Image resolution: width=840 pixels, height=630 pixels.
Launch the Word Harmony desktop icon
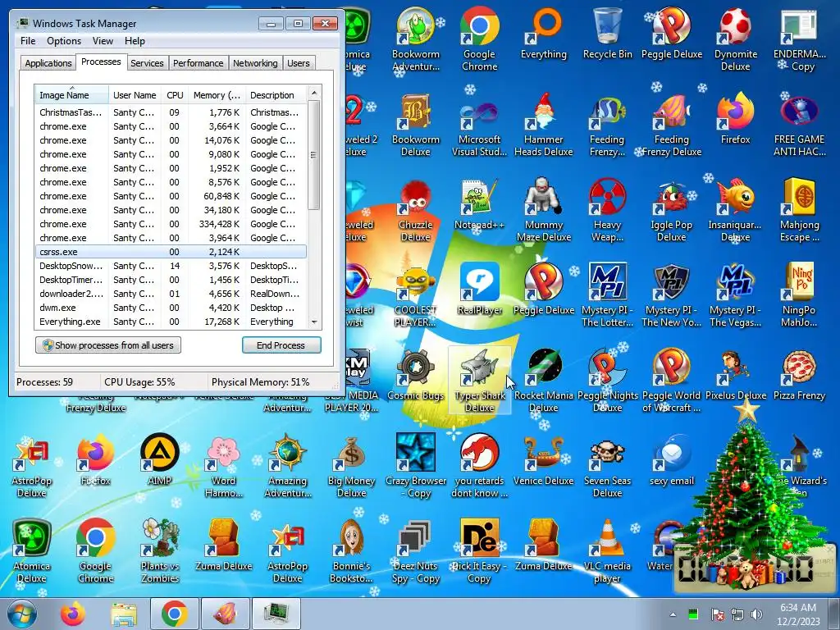coord(223,466)
